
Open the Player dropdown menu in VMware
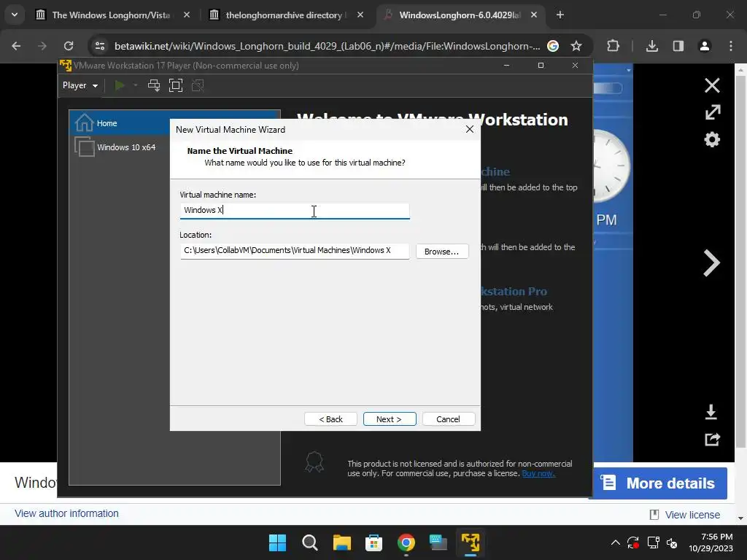tap(80, 85)
